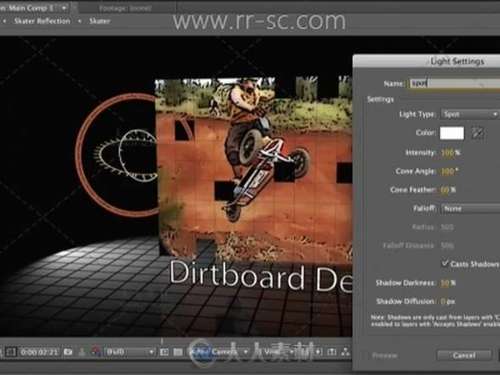The width and height of the screenshot is (500, 375).
Task: Open the resolution (Full) dropdown
Action: (130, 352)
